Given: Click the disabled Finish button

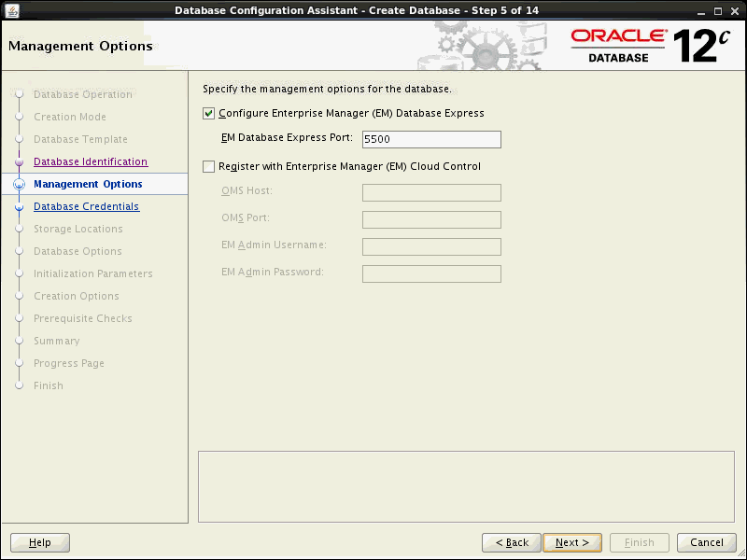Looking at the screenshot, I should pyautogui.click(x=640, y=542).
